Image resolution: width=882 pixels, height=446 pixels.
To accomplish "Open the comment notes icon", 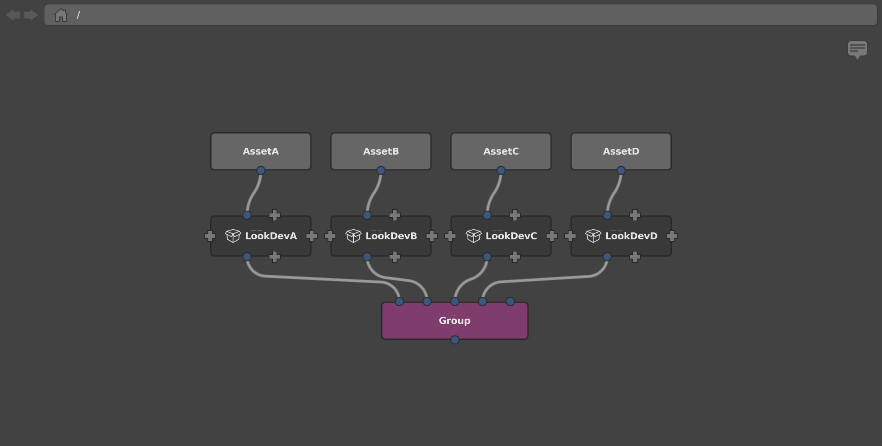I will pos(857,50).
